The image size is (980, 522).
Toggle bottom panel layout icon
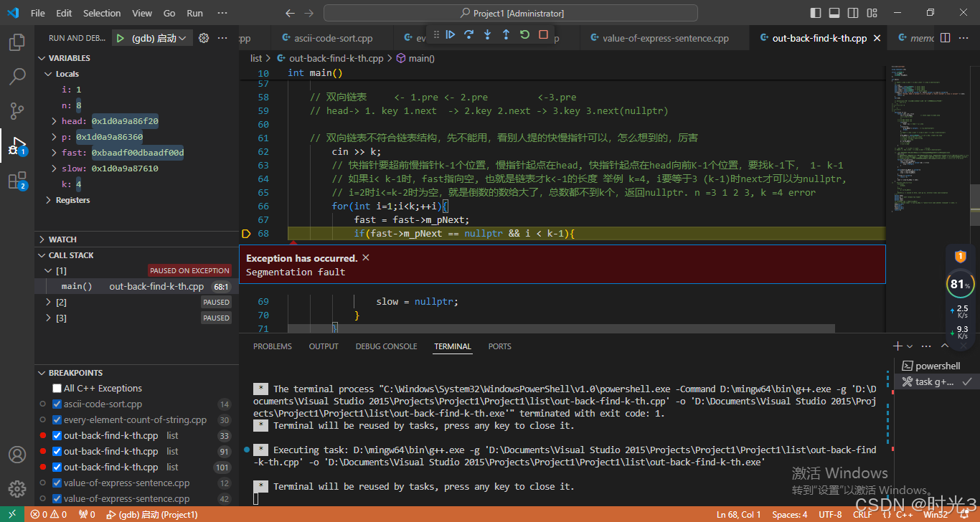834,13
